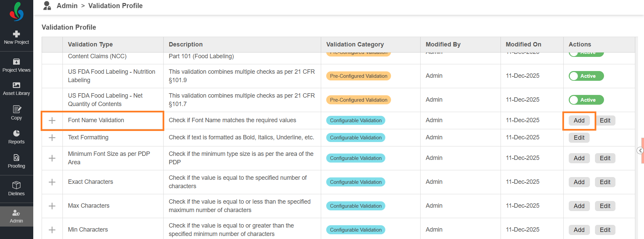Click Edit for Font Name Validation
This screenshot has height=239, width=644.
point(605,121)
